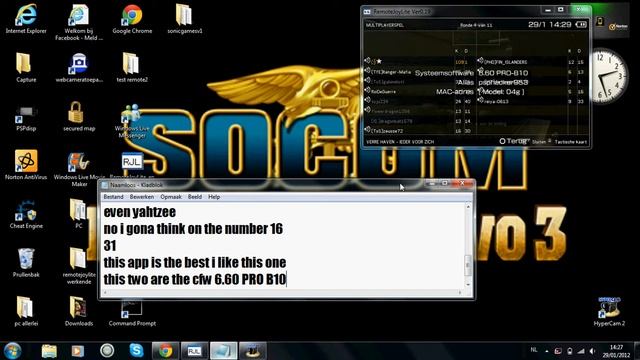Close the Kladblok window
640x360 pixels.
tap(462, 184)
